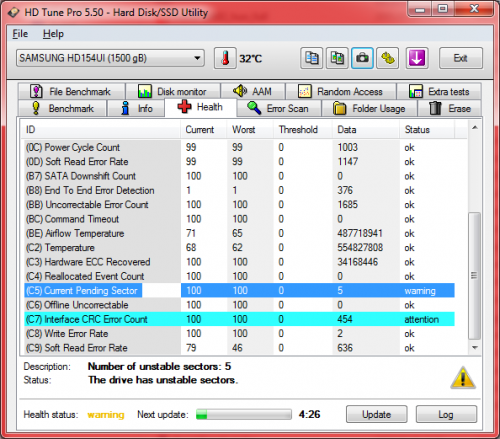Viewport: 500px width, 439px height.
Task: Switch to the Folder Usage tab
Action: [x=369, y=108]
